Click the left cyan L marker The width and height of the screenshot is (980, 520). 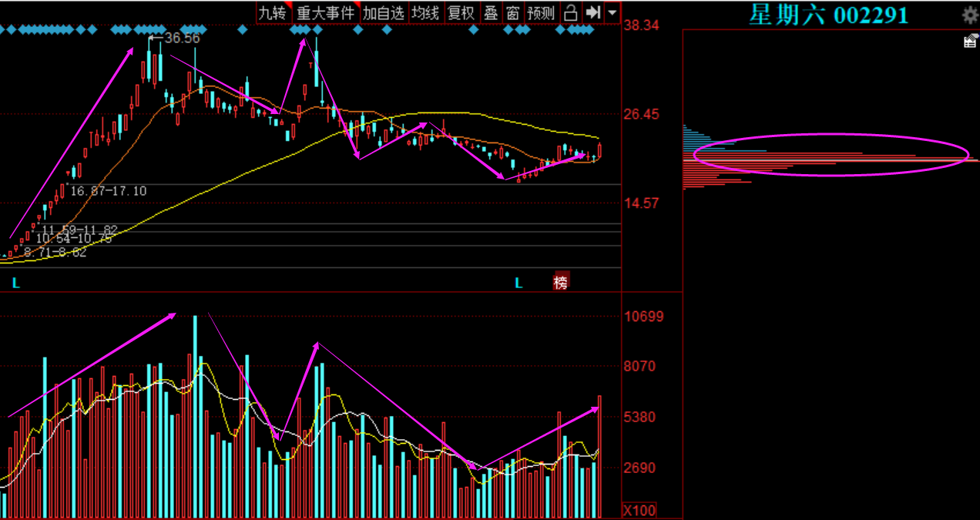[x=16, y=283]
